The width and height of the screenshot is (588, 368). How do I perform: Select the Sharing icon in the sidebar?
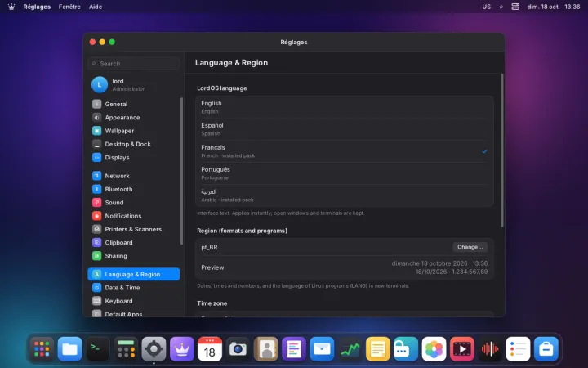(96, 256)
